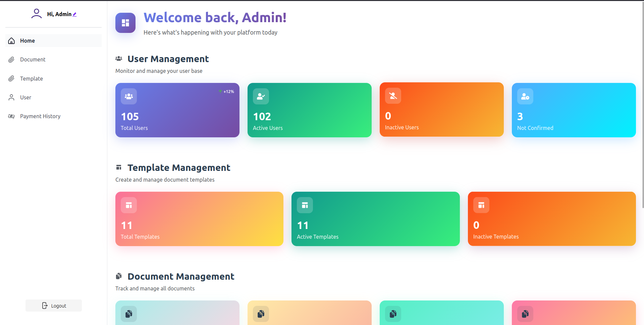
Task: Click the +12% growth indicator on Total Users
Action: pos(226,92)
